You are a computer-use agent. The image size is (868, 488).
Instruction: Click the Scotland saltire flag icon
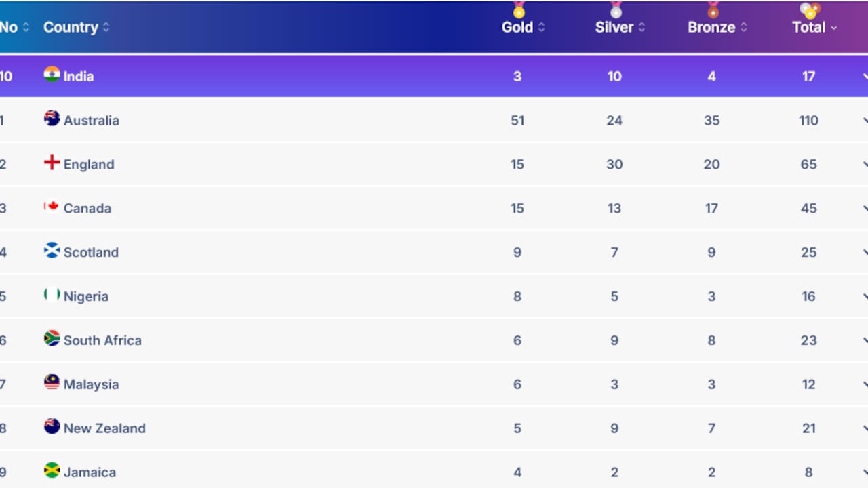tap(52, 250)
